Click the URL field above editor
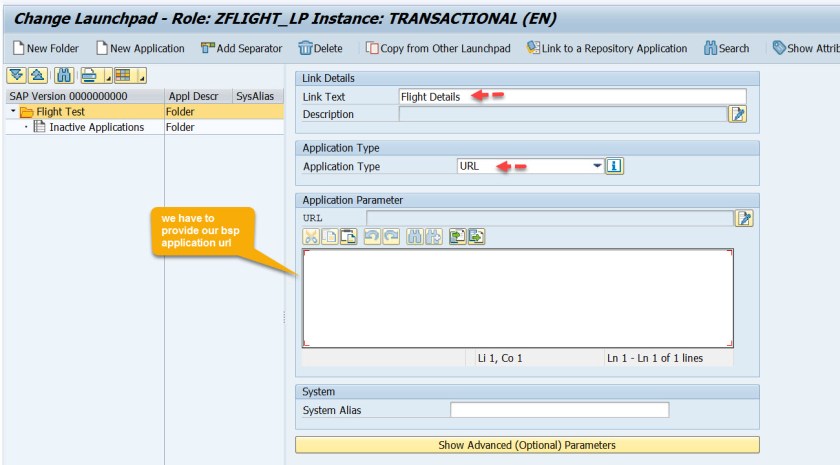 pyautogui.click(x=550, y=218)
